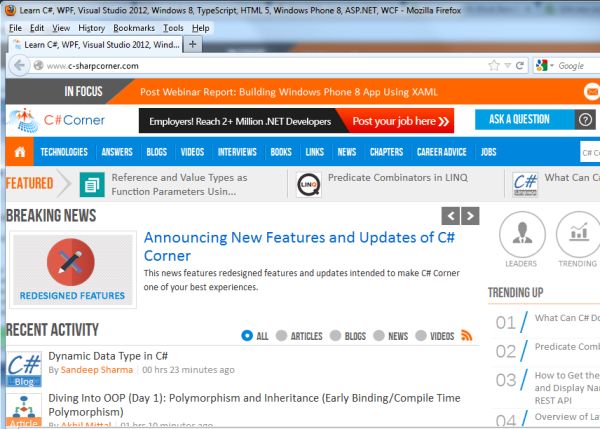Viewport: 600px width, 429px height.
Task: Open Dynamic Data Type in C# post
Action: coord(108,356)
